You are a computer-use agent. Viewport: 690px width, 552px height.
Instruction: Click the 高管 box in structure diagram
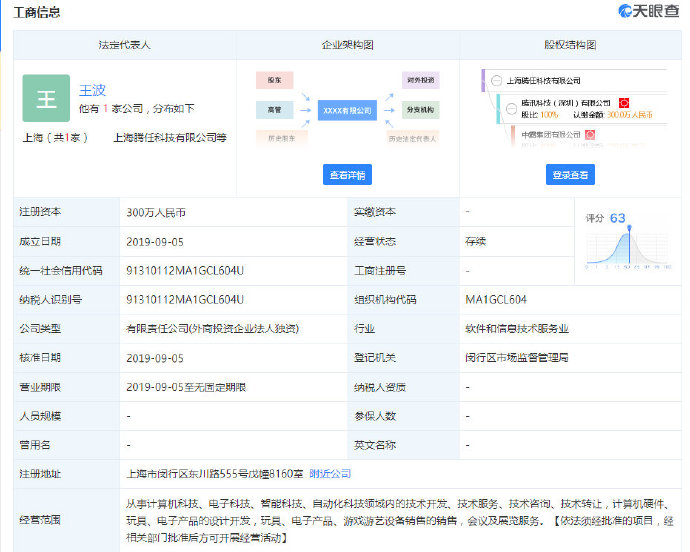[x=275, y=110]
